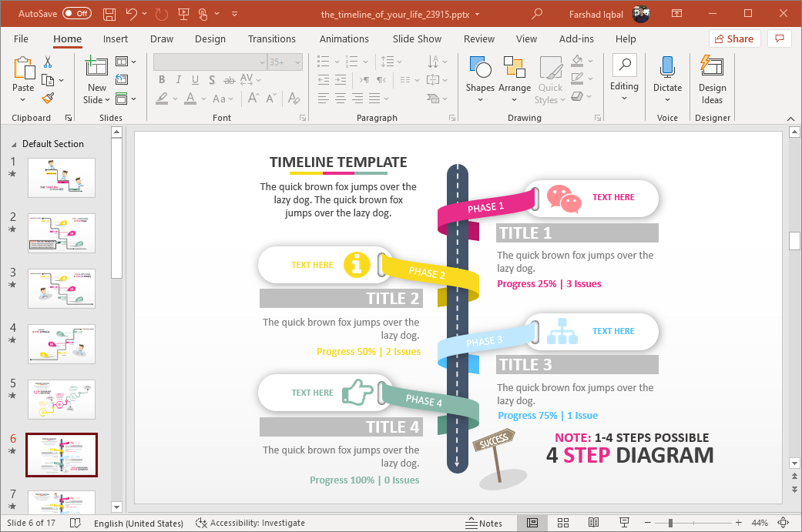This screenshot has width=802, height=532.
Task: Fit slide to current window
Action: pos(784,523)
